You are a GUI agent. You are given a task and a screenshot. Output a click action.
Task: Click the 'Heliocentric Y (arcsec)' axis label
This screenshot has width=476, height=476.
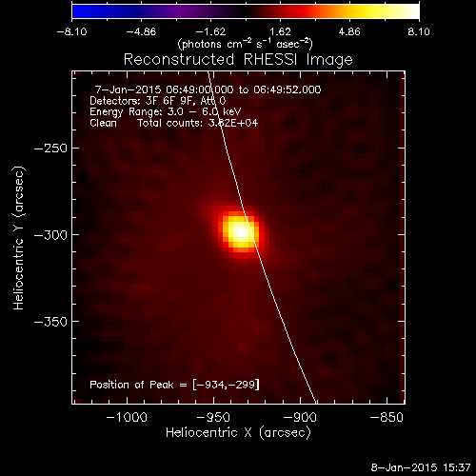(19, 238)
